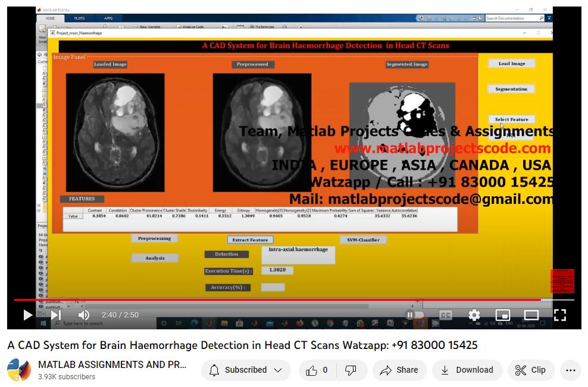The height and width of the screenshot is (387, 588).
Task: Enable theater mode view
Action: pos(531,315)
